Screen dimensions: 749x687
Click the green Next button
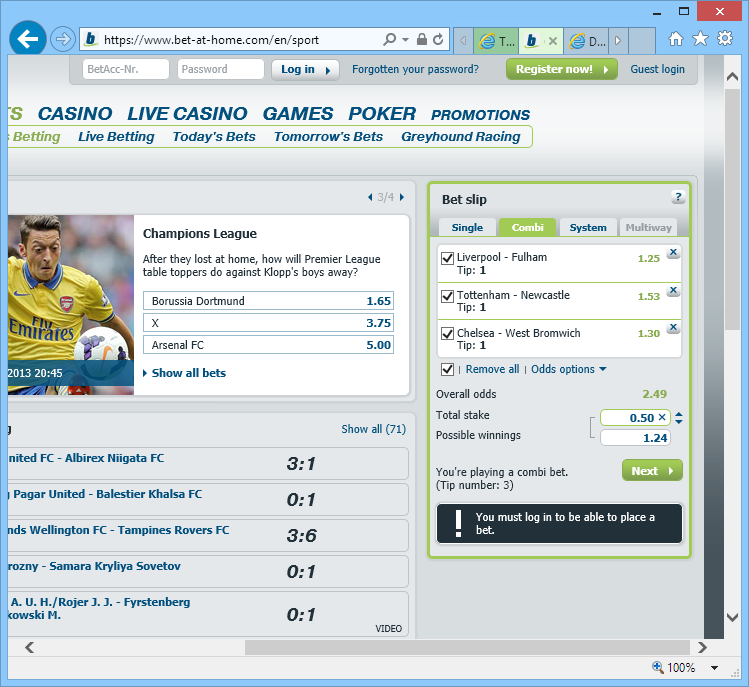652,471
